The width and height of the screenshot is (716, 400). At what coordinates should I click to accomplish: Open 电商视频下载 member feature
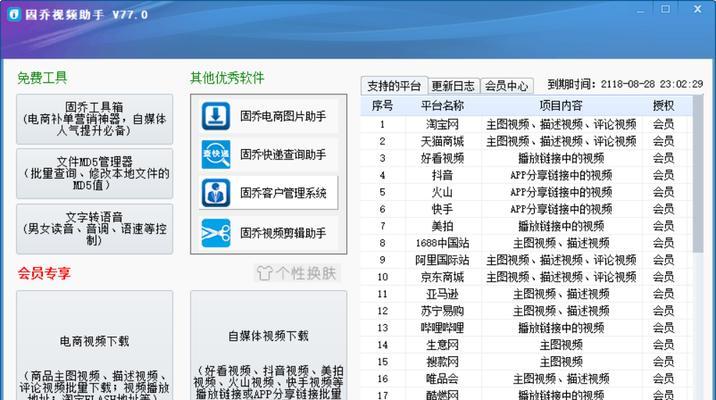tap(95, 345)
